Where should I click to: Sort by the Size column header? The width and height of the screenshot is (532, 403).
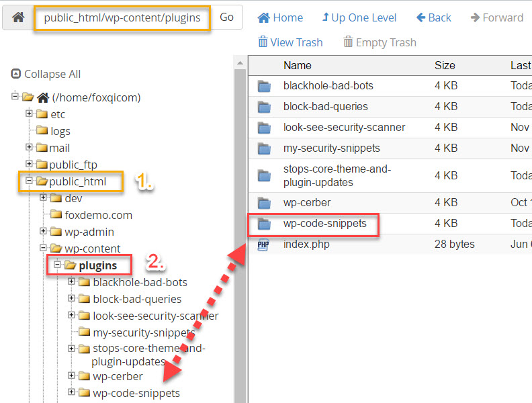[x=445, y=65]
